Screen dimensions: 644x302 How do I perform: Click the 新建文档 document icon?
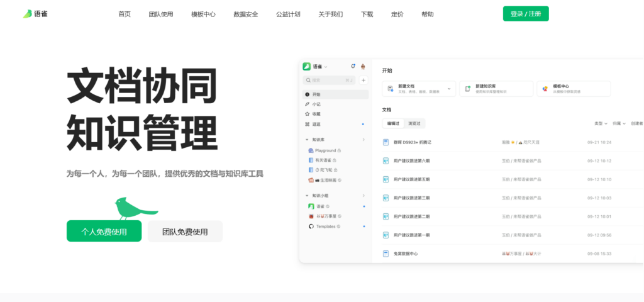390,88
